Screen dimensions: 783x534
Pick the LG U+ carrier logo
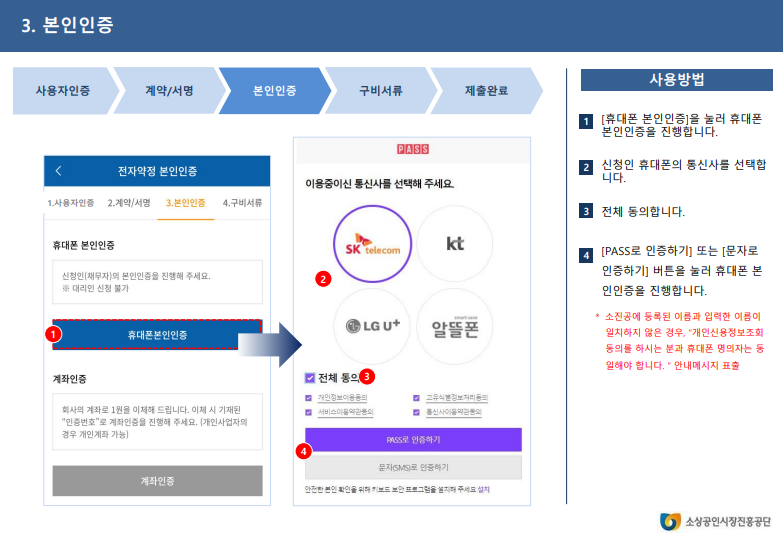[373, 326]
